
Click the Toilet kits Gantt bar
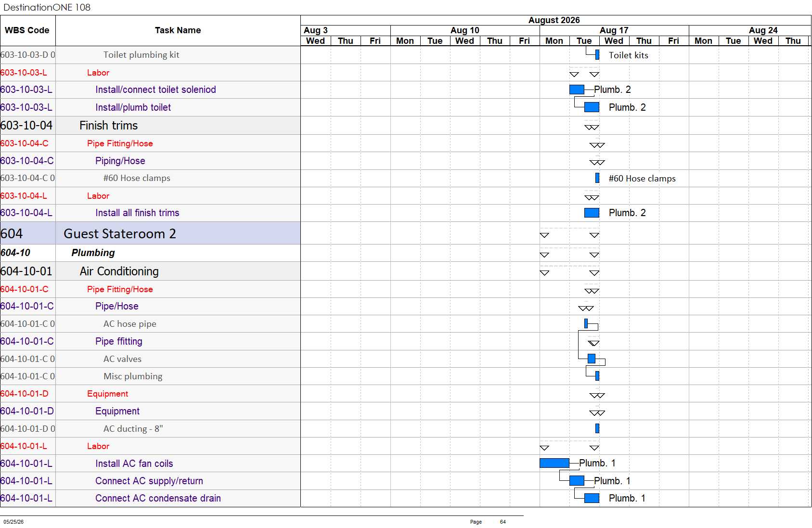click(597, 55)
